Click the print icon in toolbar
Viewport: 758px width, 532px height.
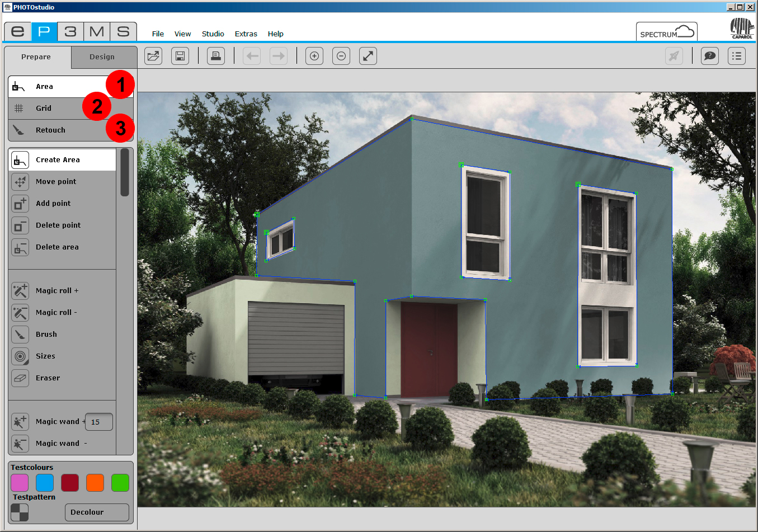[x=216, y=56]
